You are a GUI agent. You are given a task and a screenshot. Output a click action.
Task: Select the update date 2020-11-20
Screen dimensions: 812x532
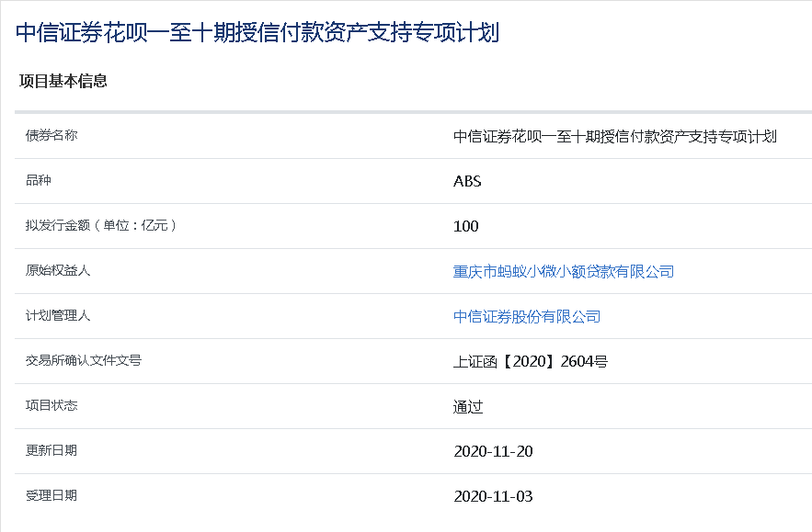coord(493,451)
